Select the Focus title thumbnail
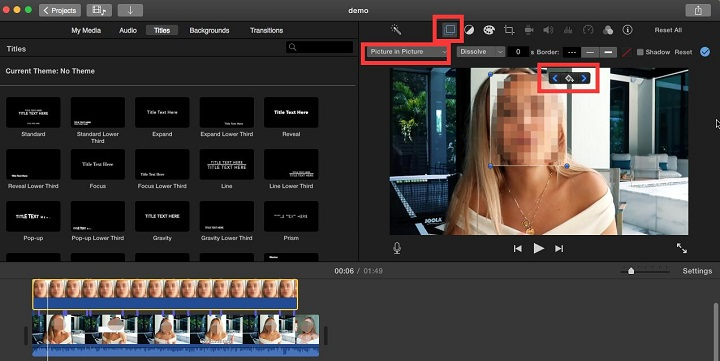Viewport: 720px width, 361px height. click(x=98, y=164)
